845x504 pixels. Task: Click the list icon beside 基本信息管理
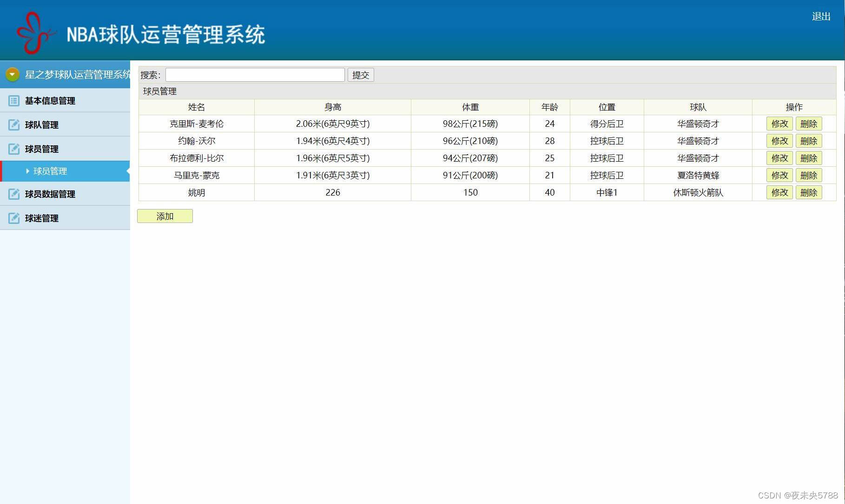pos(14,101)
